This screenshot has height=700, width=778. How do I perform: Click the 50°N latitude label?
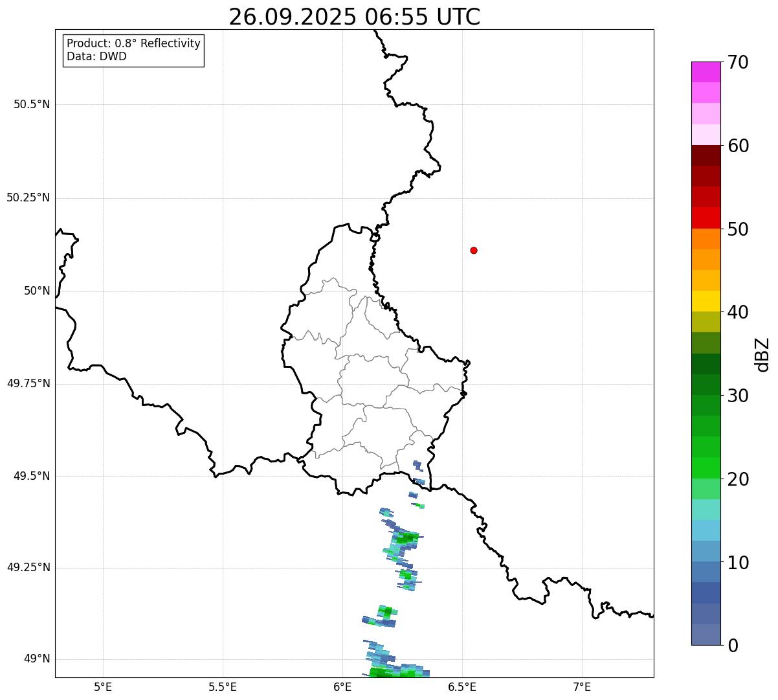(37, 291)
